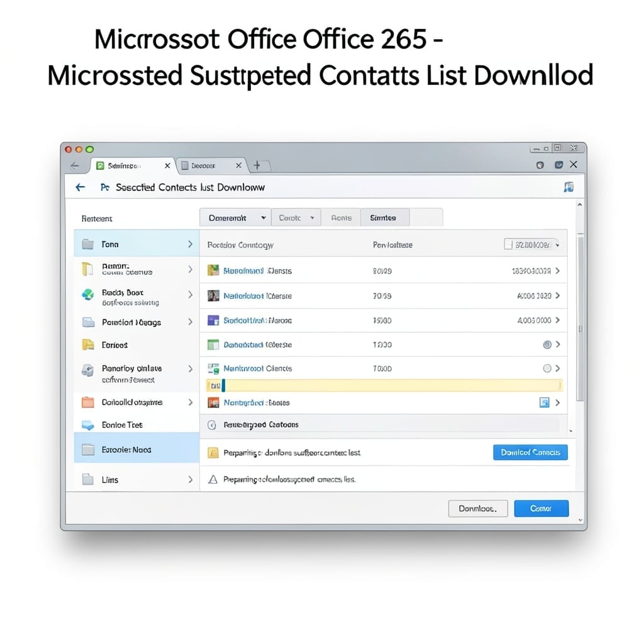
Task: Click the vertical scrollbar on the right
Action: click(x=580, y=318)
